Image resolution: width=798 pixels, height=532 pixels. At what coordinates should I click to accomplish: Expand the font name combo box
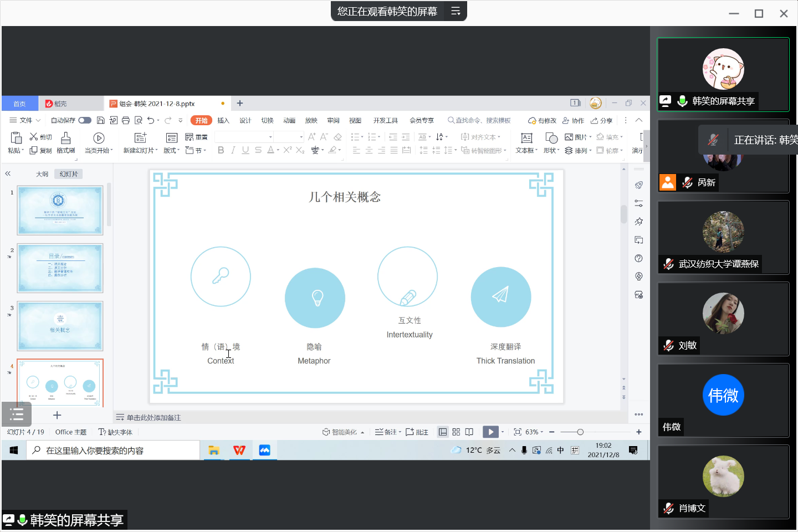click(x=270, y=137)
